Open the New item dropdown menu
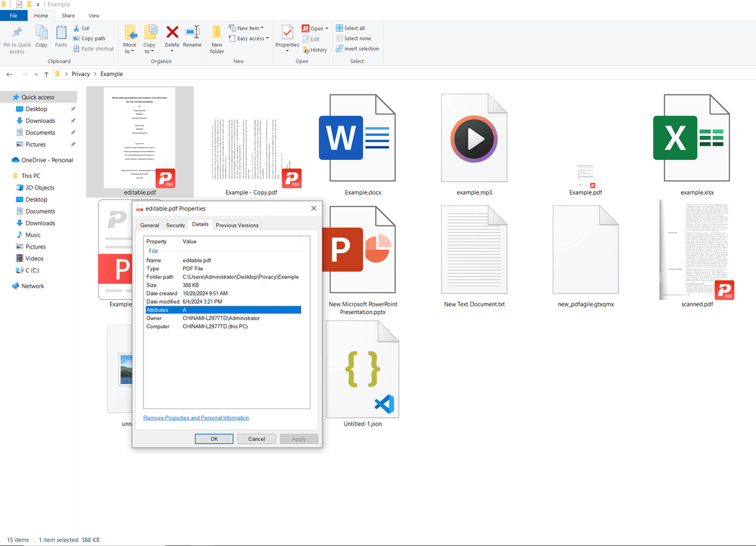Screen dimensions: 756x546 [247, 27]
